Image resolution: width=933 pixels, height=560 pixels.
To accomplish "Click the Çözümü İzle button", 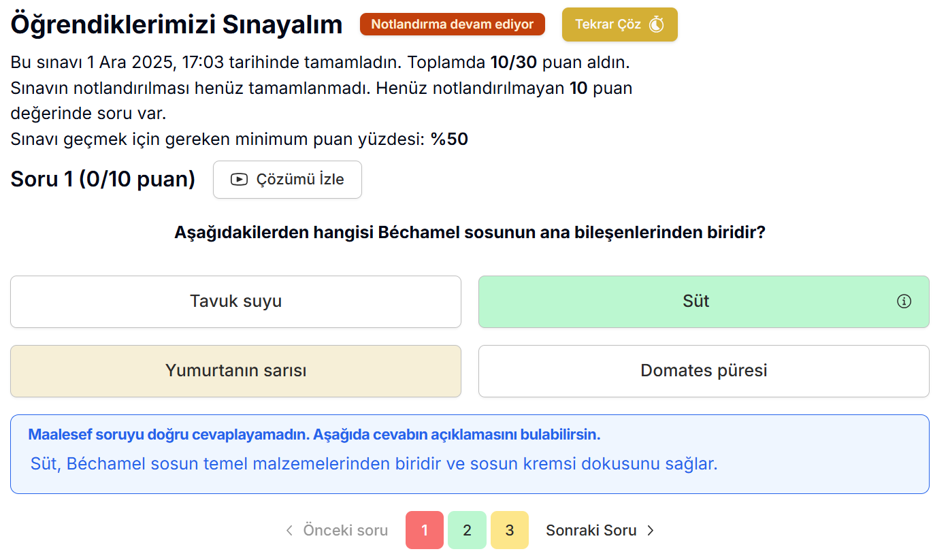I will point(287,180).
